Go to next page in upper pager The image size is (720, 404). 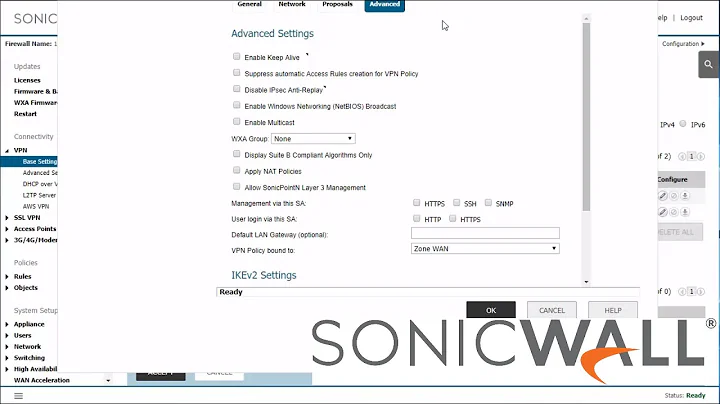[701, 157]
